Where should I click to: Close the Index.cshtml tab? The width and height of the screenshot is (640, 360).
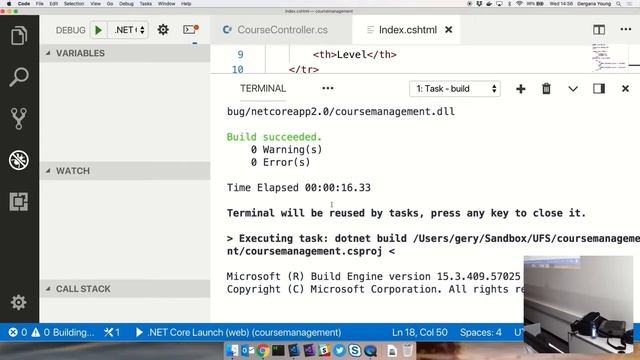point(449,30)
